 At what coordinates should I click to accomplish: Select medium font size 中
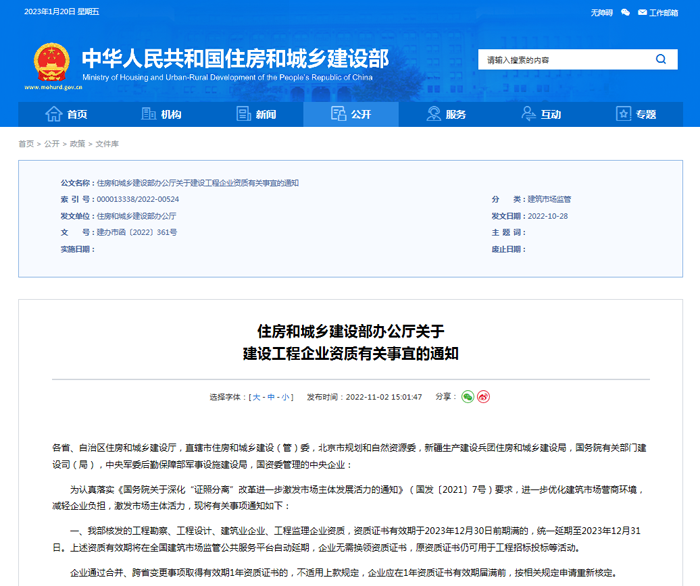[272, 397]
